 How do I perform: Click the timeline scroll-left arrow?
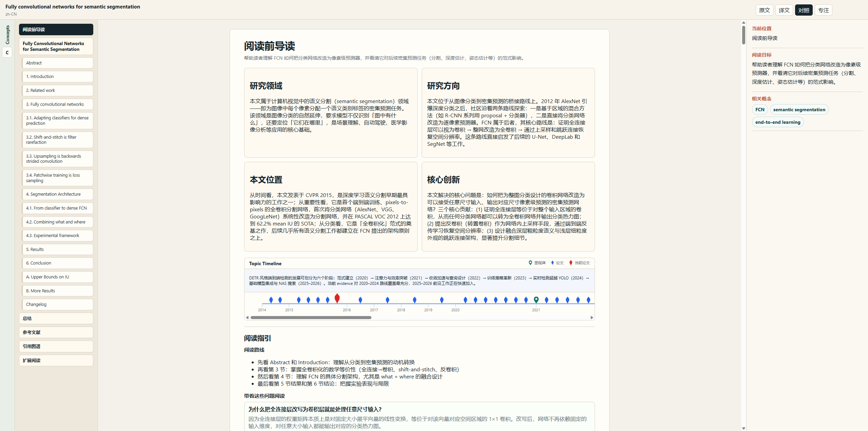click(x=247, y=318)
